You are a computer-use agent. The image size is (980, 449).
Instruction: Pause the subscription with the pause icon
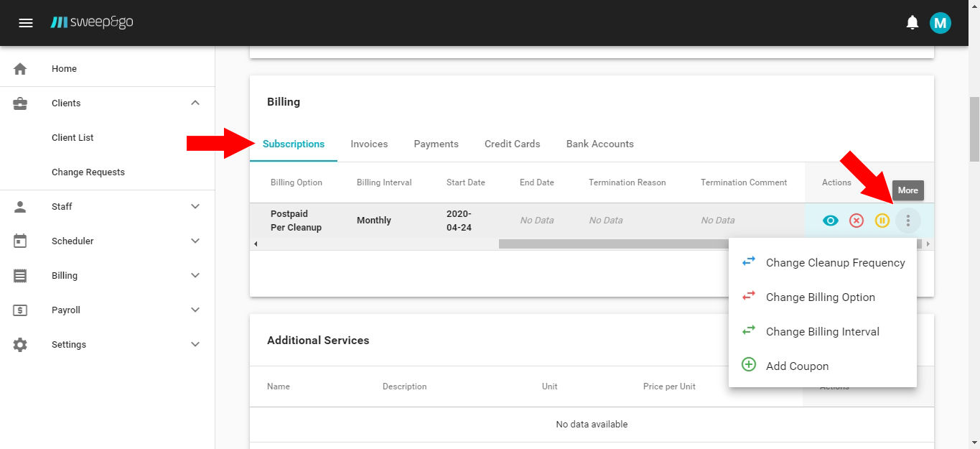click(x=882, y=221)
